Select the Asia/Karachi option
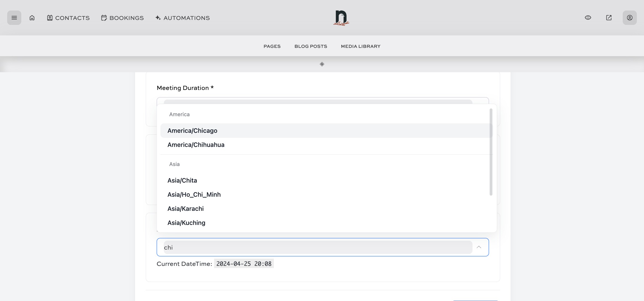The width and height of the screenshot is (644, 301). click(x=185, y=209)
